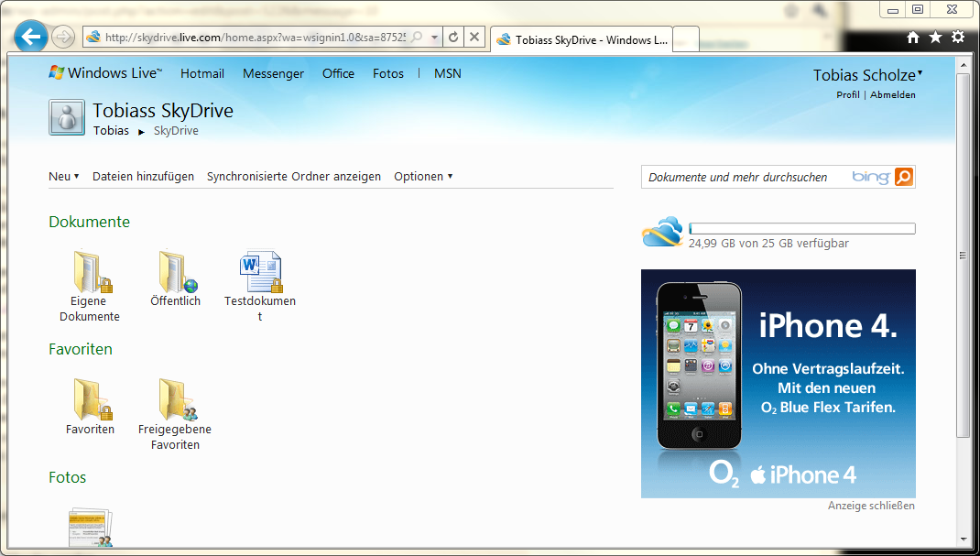Image resolution: width=980 pixels, height=556 pixels.
Task: Expand the Optionen dropdown menu
Action: pyautogui.click(x=423, y=176)
